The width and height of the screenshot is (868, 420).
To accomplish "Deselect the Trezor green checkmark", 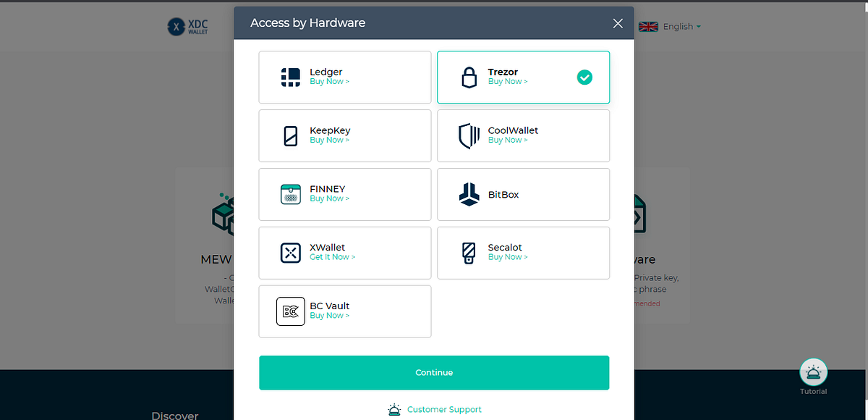I will pos(584,77).
